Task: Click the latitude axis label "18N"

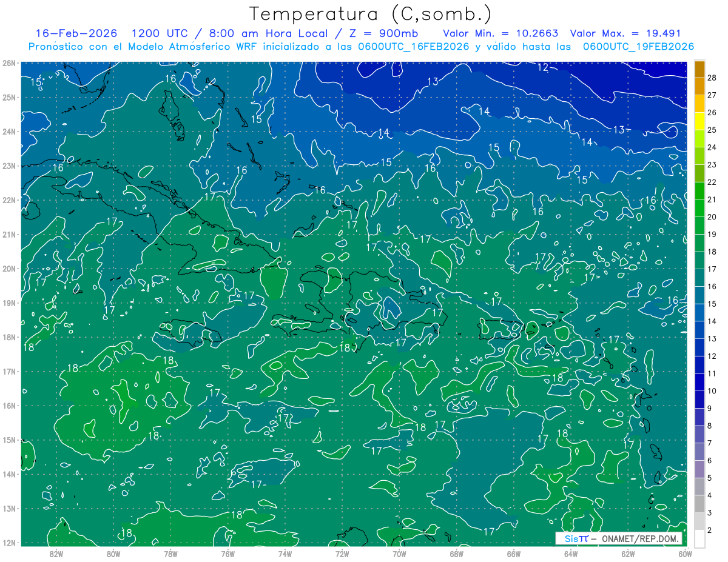Action: click(9, 337)
